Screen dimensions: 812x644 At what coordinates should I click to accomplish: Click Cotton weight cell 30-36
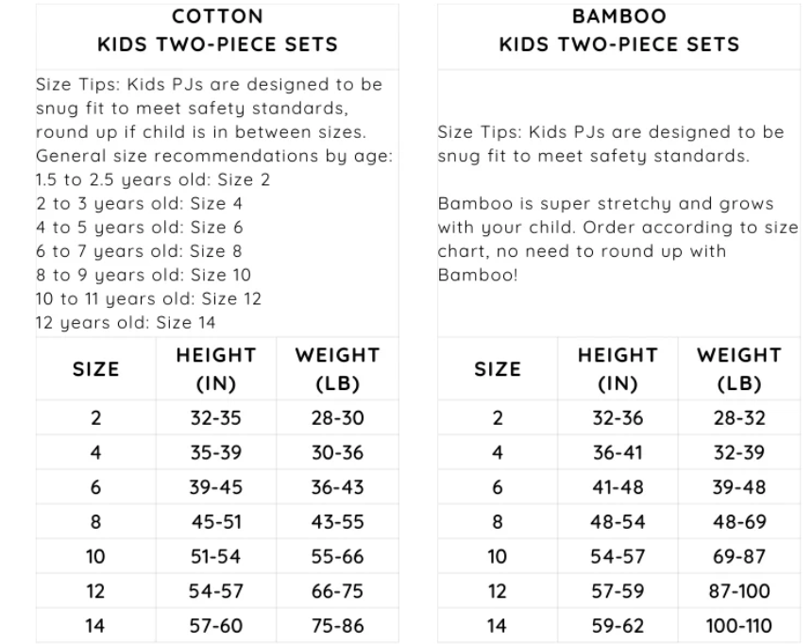tap(337, 453)
